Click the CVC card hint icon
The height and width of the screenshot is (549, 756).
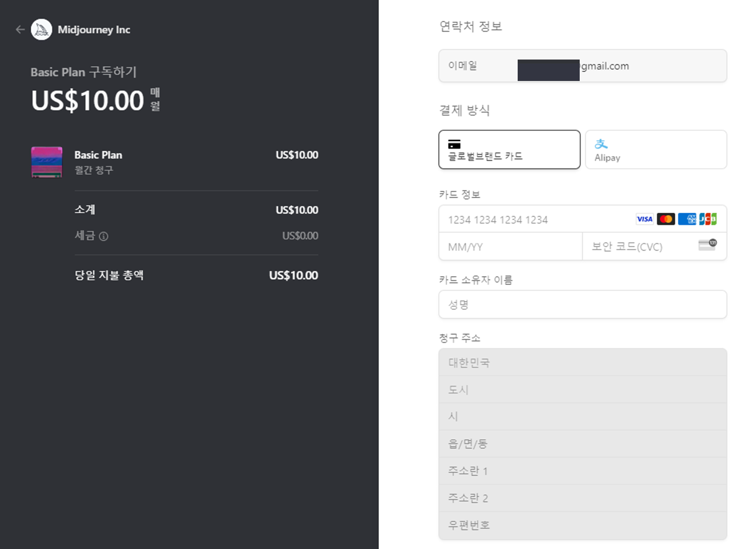(x=708, y=245)
